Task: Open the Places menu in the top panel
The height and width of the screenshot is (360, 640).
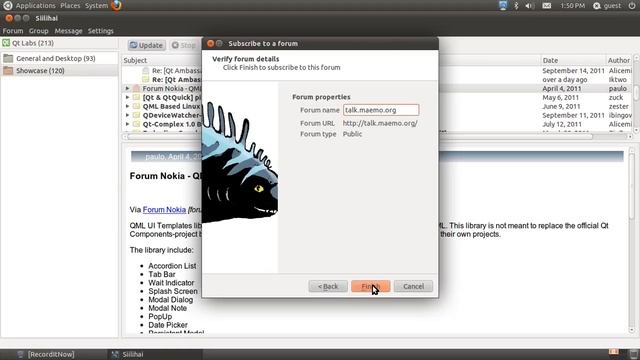Action: [x=70, y=6]
